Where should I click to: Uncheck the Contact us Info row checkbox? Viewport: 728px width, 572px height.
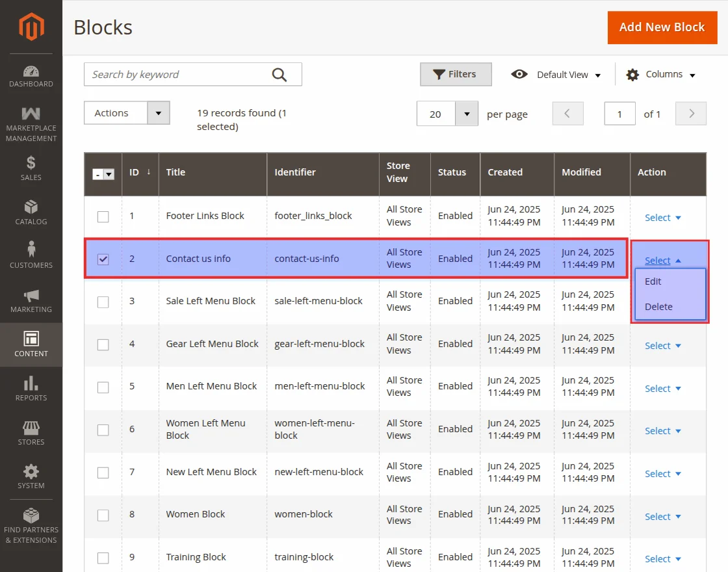[x=103, y=258]
